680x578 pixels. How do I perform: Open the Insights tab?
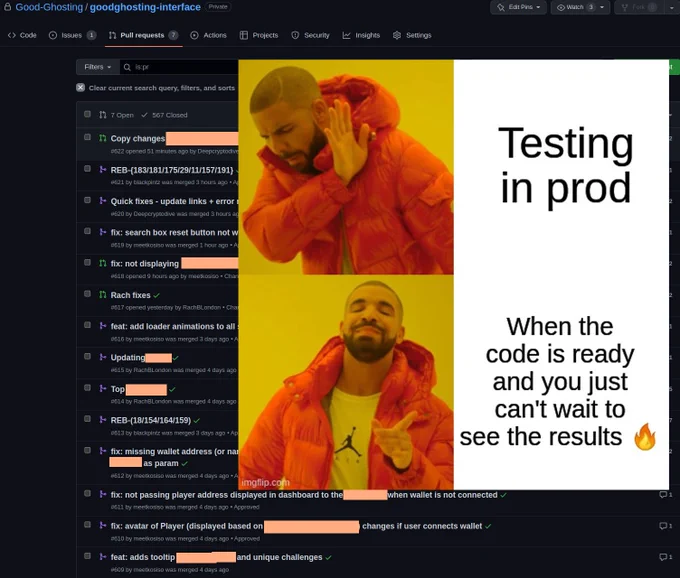(x=361, y=35)
